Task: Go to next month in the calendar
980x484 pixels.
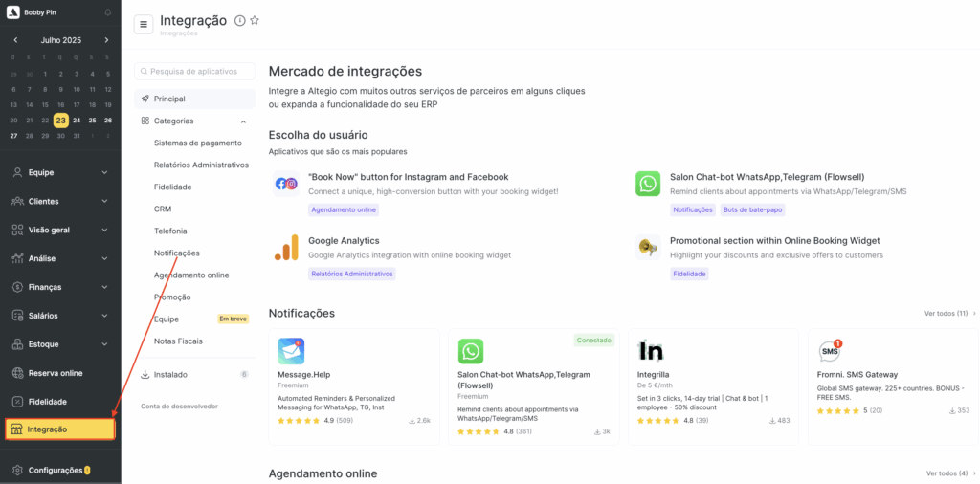Action: coord(107,40)
